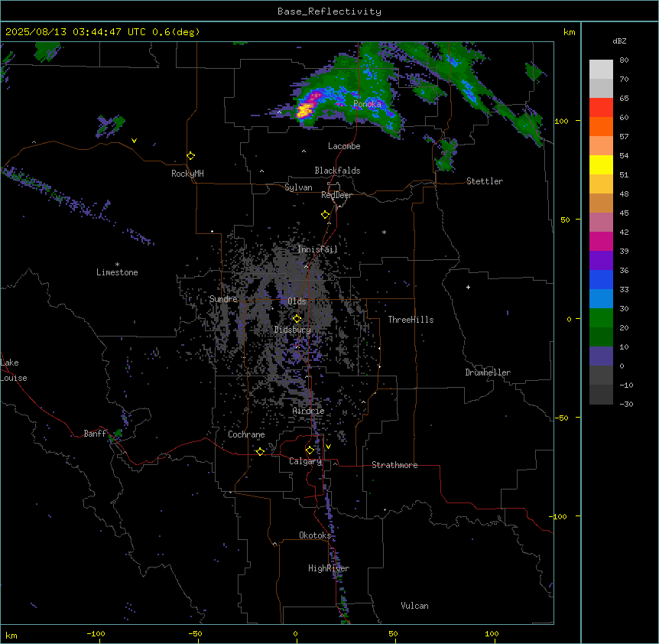This screenshot has height=644, width=659.
Task: Click the Olds town label
Action: click(x=297, y=301)
